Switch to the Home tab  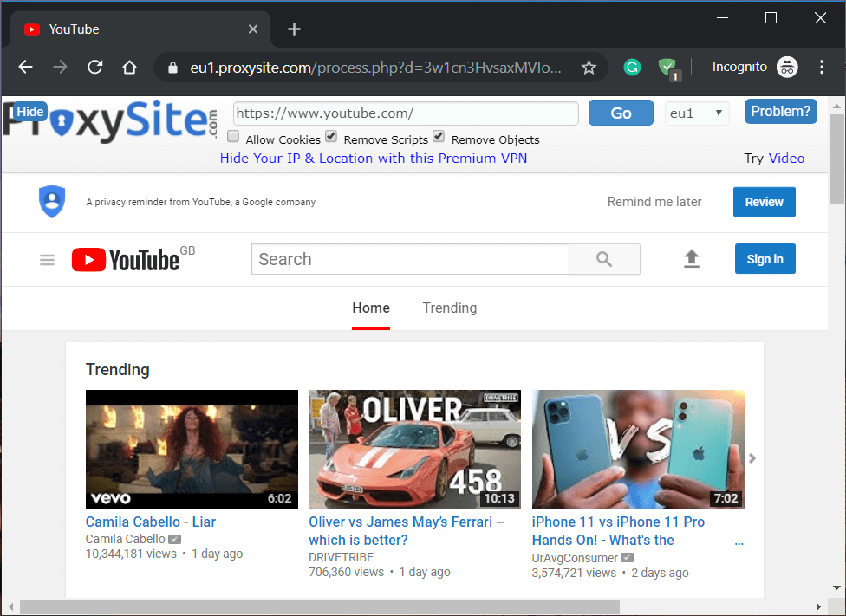click(371, 308)
